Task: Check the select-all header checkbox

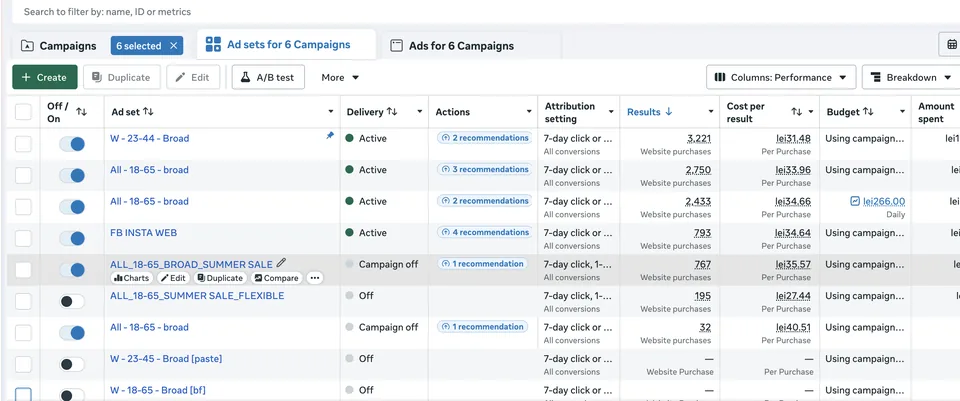Action: (x=23, y=112)
